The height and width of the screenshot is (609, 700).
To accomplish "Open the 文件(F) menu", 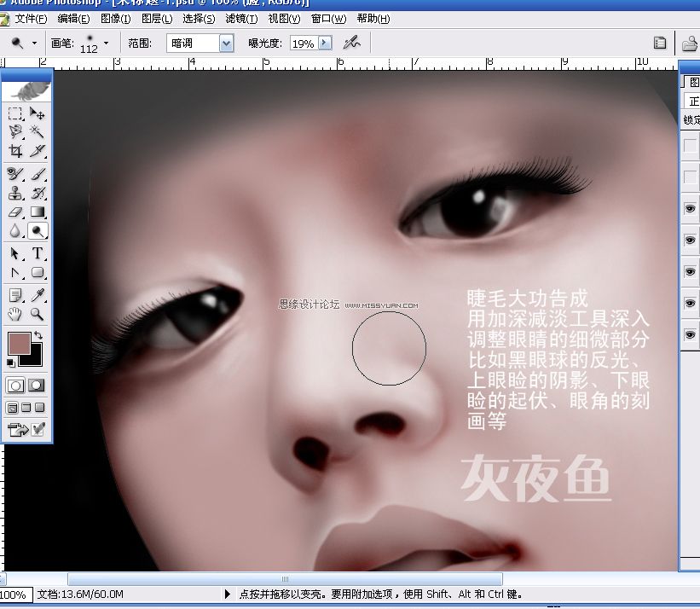I will (31, 19).
